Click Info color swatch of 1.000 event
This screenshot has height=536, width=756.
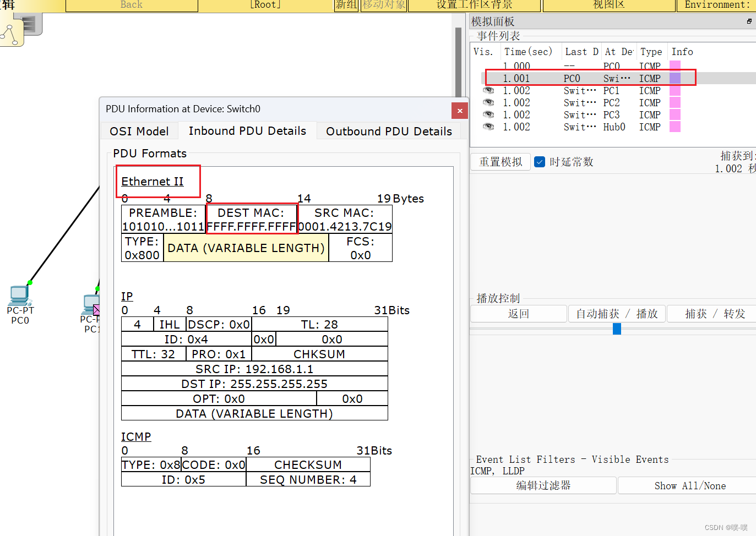point(675,66)
